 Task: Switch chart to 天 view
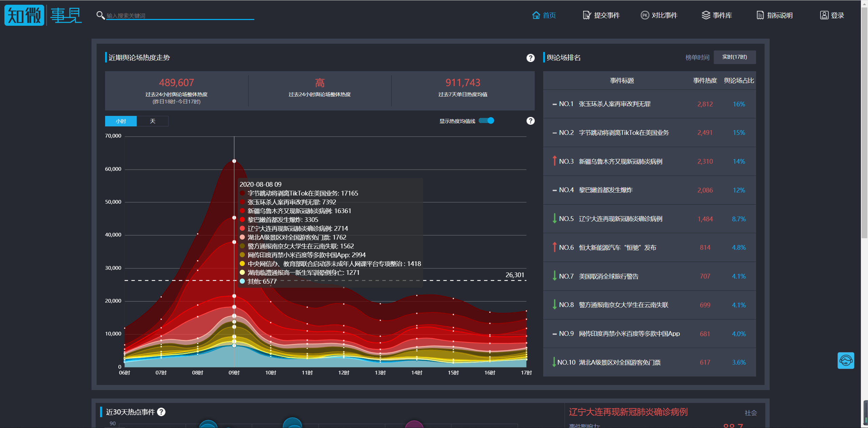click(153, 121)
